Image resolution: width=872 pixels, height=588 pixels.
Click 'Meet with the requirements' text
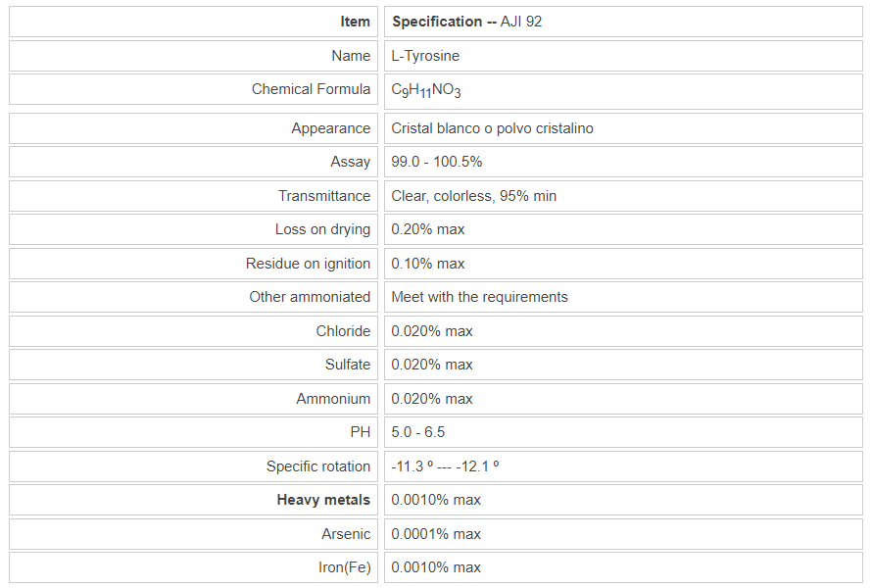[x=479, y=297]
